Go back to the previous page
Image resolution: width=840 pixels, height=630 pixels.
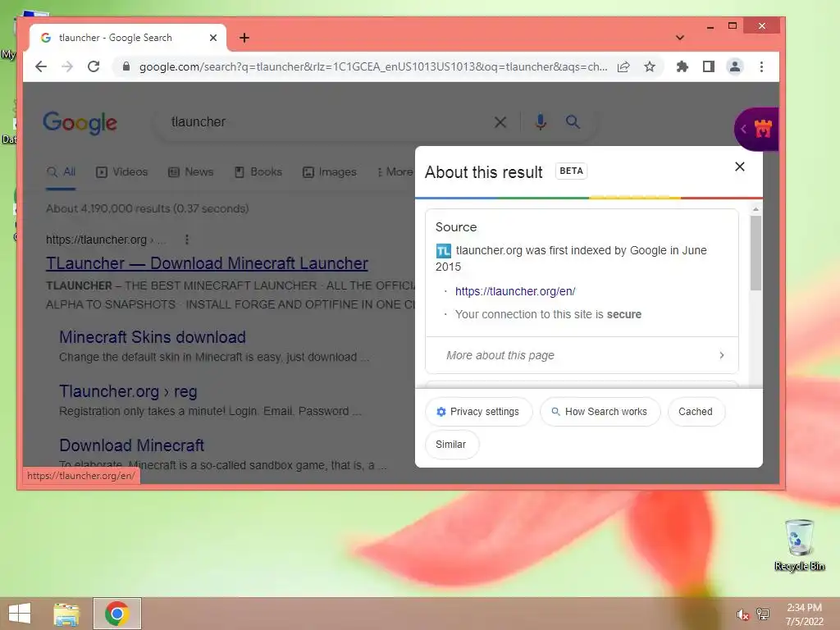[41, 66]
